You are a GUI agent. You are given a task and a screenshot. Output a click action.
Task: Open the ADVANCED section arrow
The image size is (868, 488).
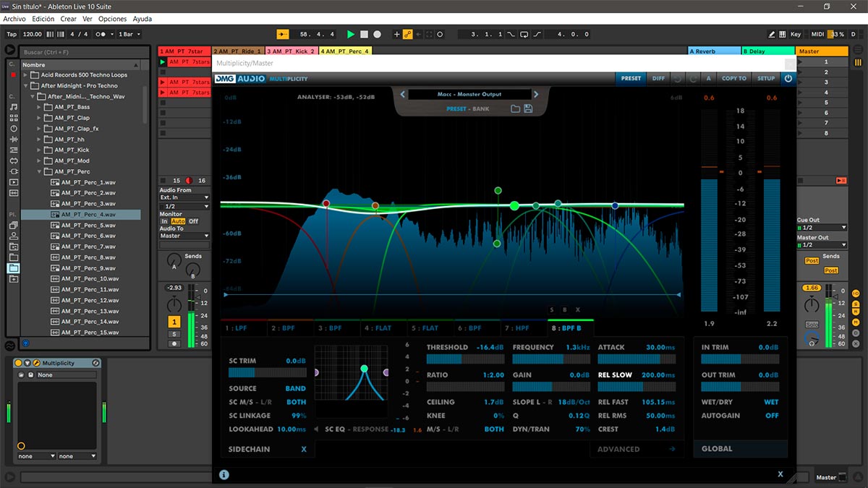click(672, 449)
